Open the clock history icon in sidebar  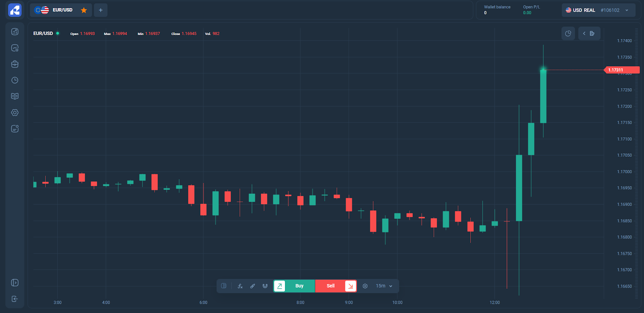tap(15, 80)
